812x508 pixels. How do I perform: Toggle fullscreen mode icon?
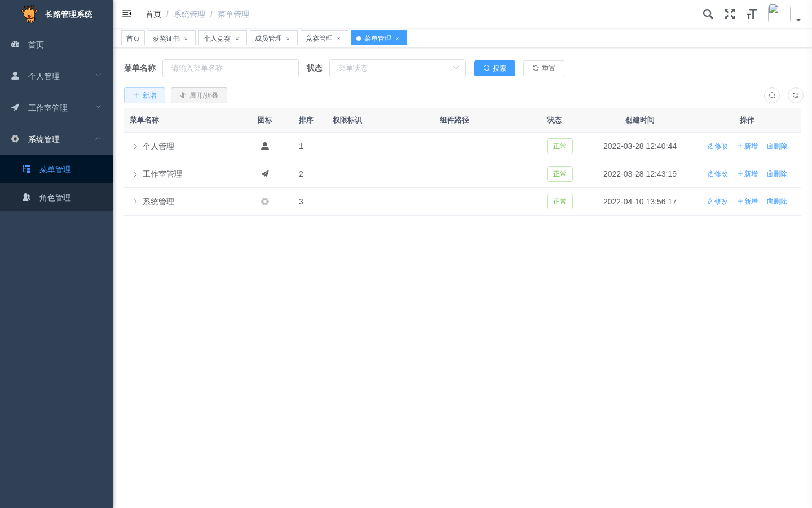tap(730, 14)
